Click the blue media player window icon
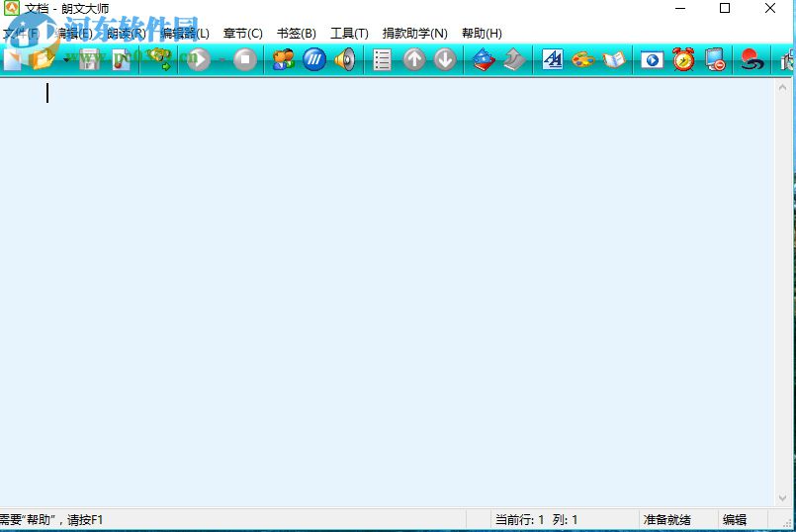Screen dimensions: 796x532 (653, 60)
